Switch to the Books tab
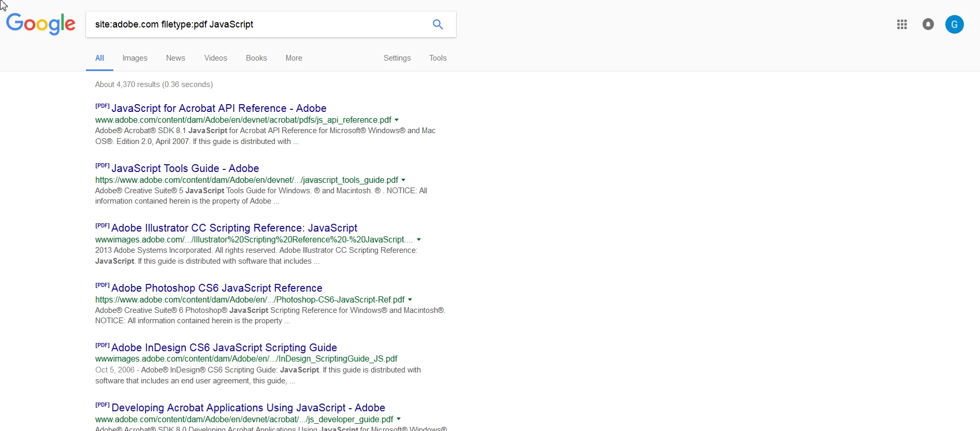This screenshot has width=980, height=431. [256, 58]
